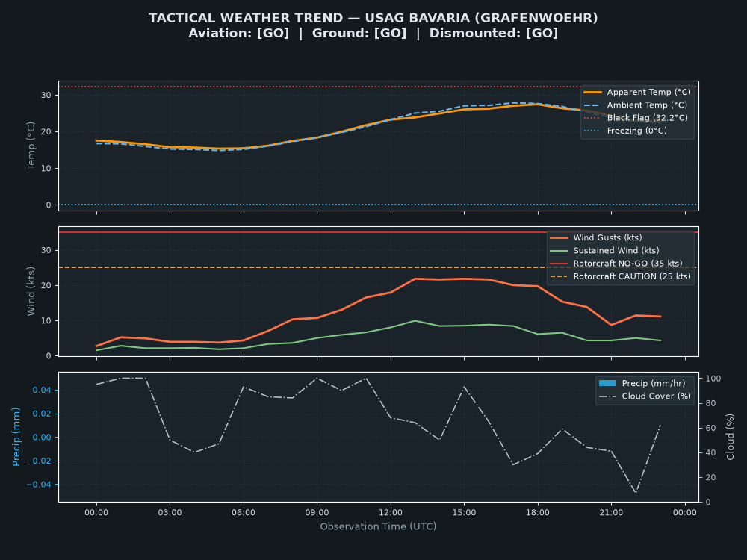Click the Temp (°C) y-axis label
This screenshot has height=560, width=747.
point(31,146)
